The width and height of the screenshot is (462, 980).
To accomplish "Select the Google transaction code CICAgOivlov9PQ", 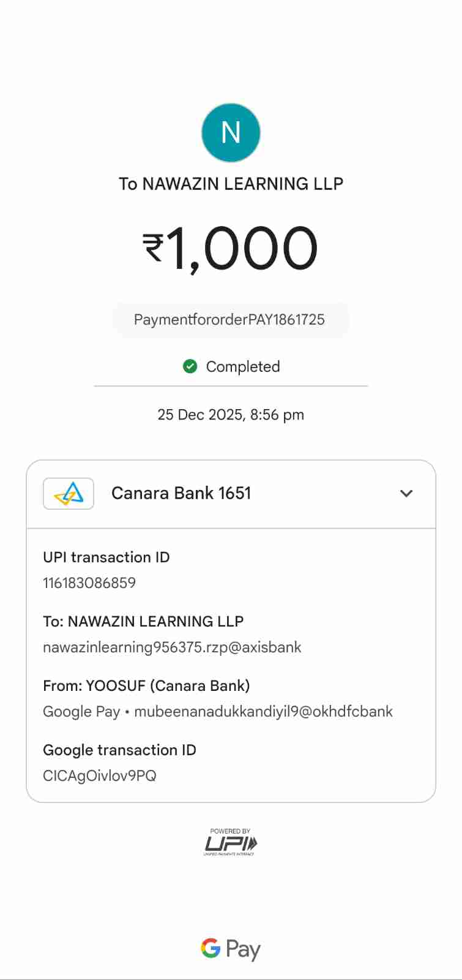I will (100, 776).
